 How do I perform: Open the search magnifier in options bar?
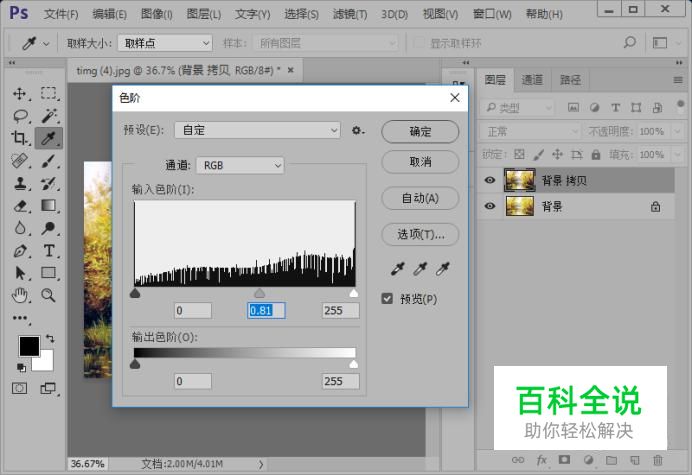630,43
